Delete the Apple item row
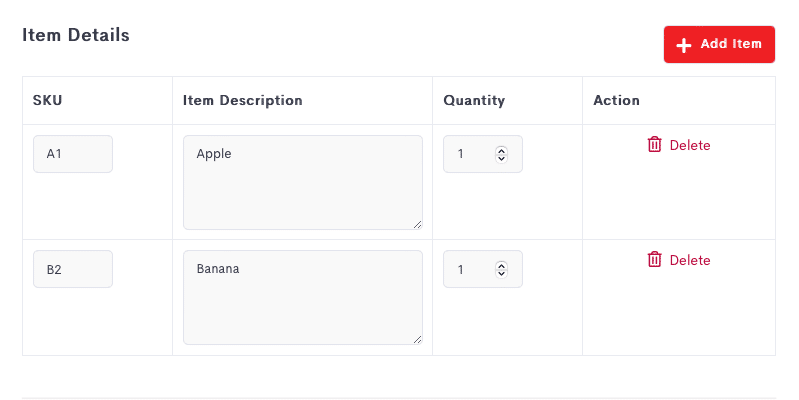 tap(679, 145)
